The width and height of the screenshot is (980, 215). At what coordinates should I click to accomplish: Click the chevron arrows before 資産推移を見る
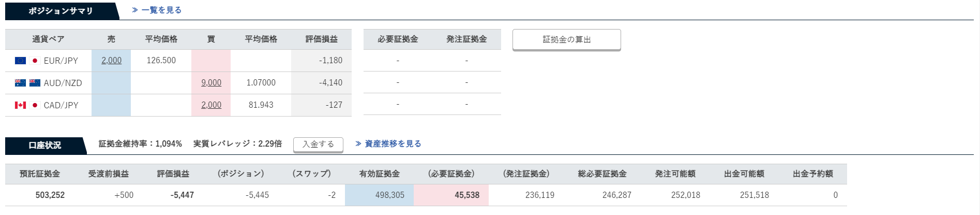click(358, 144)
